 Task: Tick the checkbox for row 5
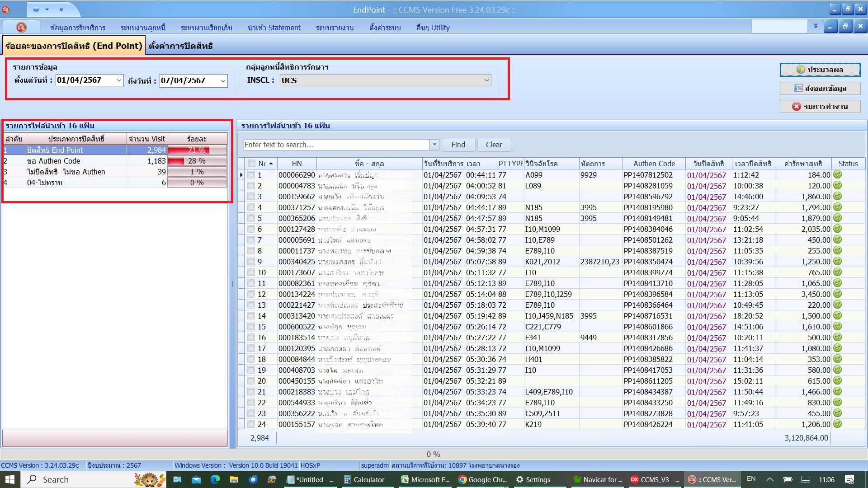point(251,218)
